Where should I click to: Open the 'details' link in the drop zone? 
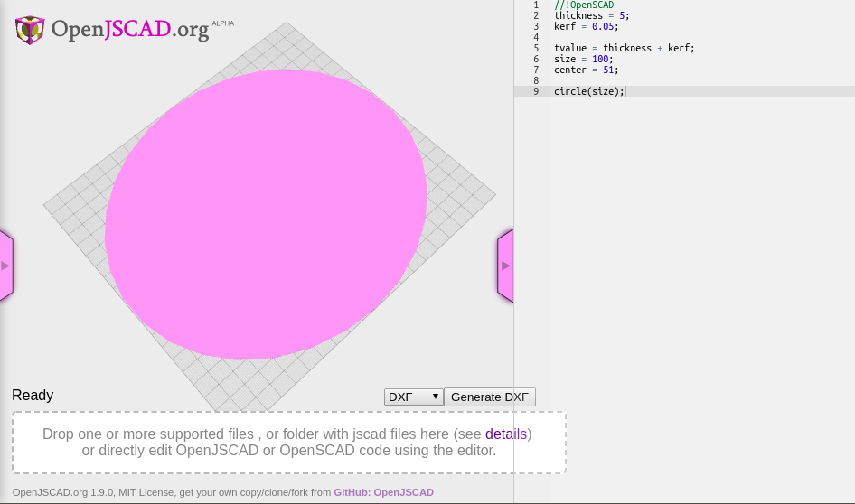(506, 434)
